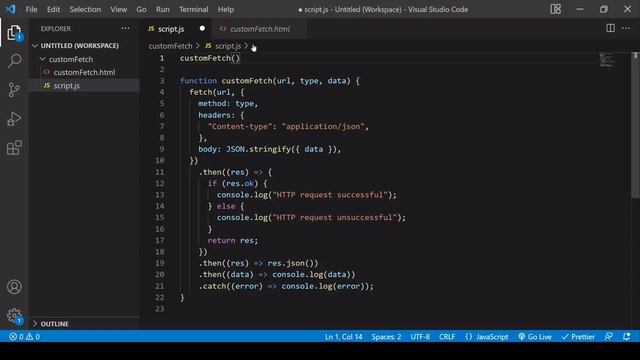
Task: Click customFetch in the breadcrumb
Action: click(170, 46)
